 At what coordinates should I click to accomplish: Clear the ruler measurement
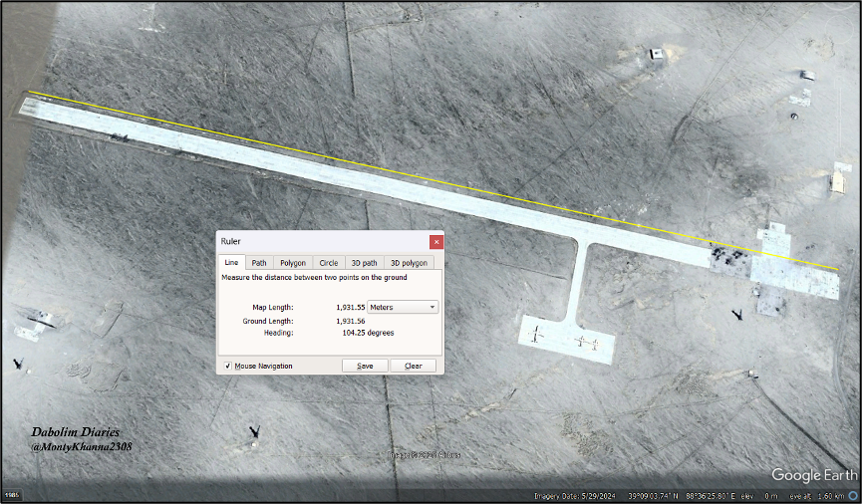(413, 367)
